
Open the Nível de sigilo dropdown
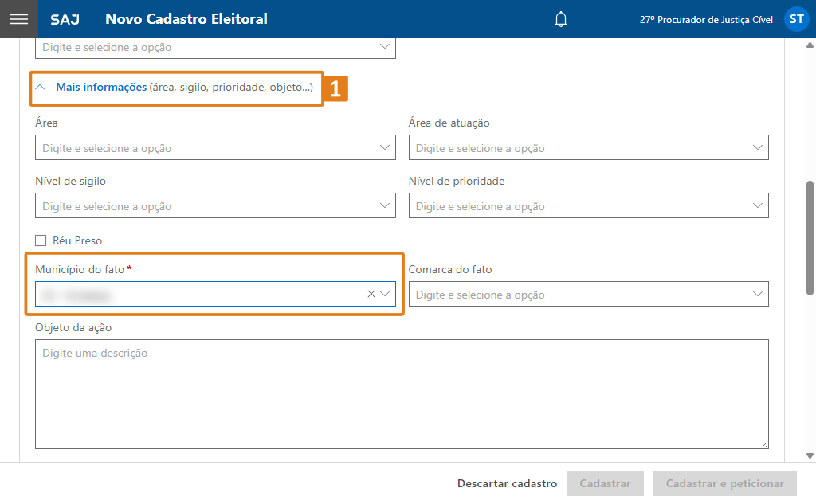(x=215, y=206)
